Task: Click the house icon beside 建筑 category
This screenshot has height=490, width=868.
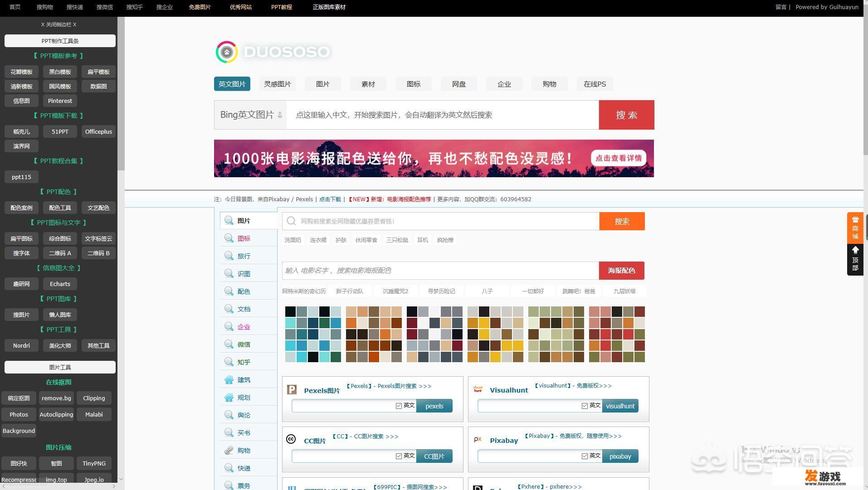Action: (x=229, y=379)
